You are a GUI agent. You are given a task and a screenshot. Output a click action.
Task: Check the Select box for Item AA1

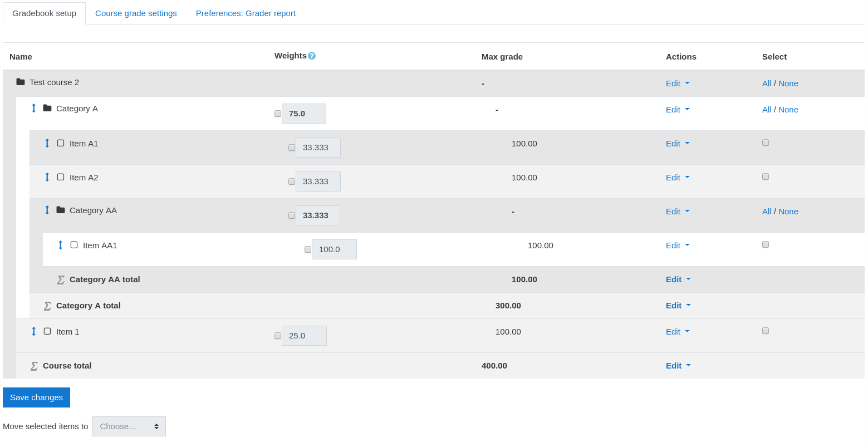tap(766, 244)
